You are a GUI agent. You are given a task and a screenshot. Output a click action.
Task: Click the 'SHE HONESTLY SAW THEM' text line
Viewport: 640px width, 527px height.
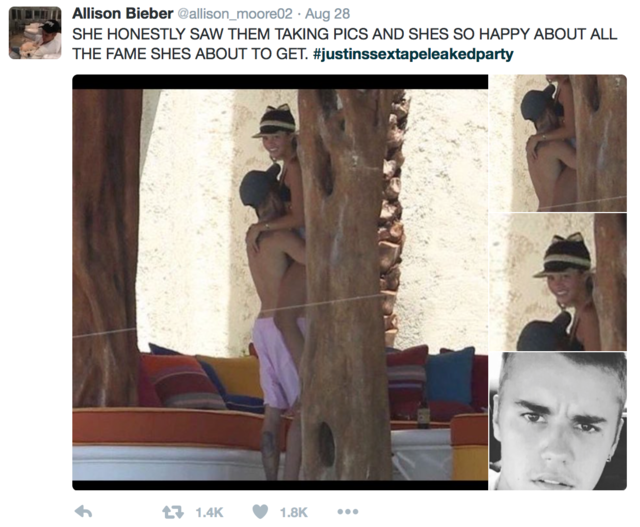tap(344, 34)
